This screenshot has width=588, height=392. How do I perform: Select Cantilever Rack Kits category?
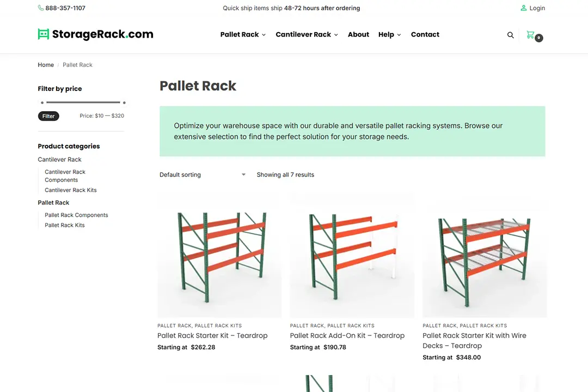71,190
